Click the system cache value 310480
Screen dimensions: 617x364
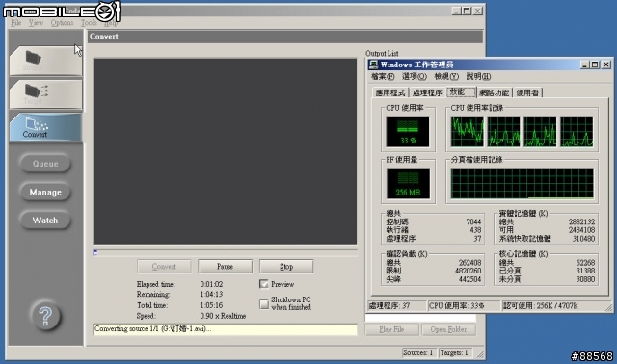pyautogui.click(x=583, y=239)
